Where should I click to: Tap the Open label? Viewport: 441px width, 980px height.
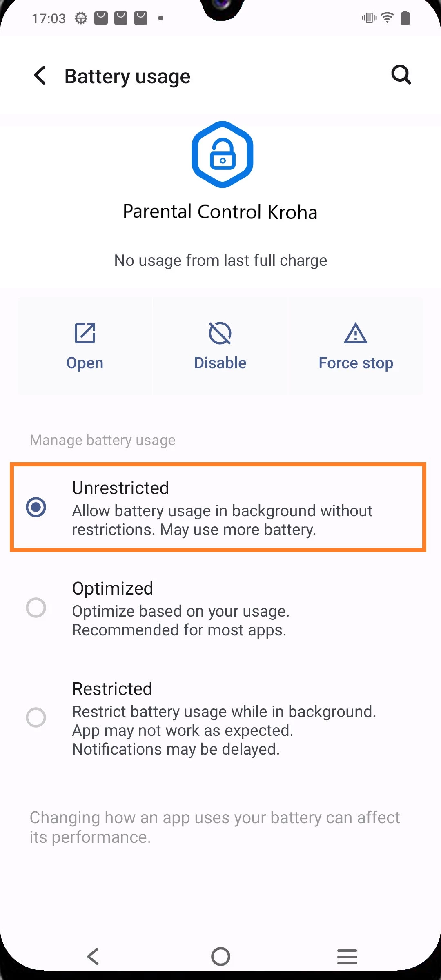[x=85, y=363]
